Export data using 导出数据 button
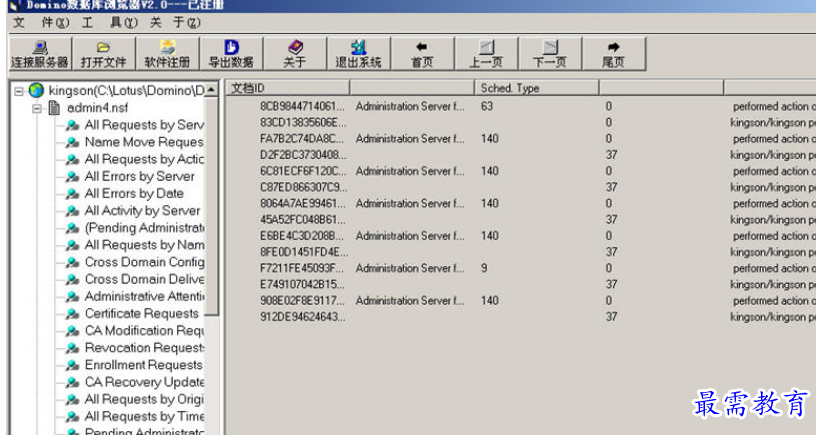 (x=231, y=54)
